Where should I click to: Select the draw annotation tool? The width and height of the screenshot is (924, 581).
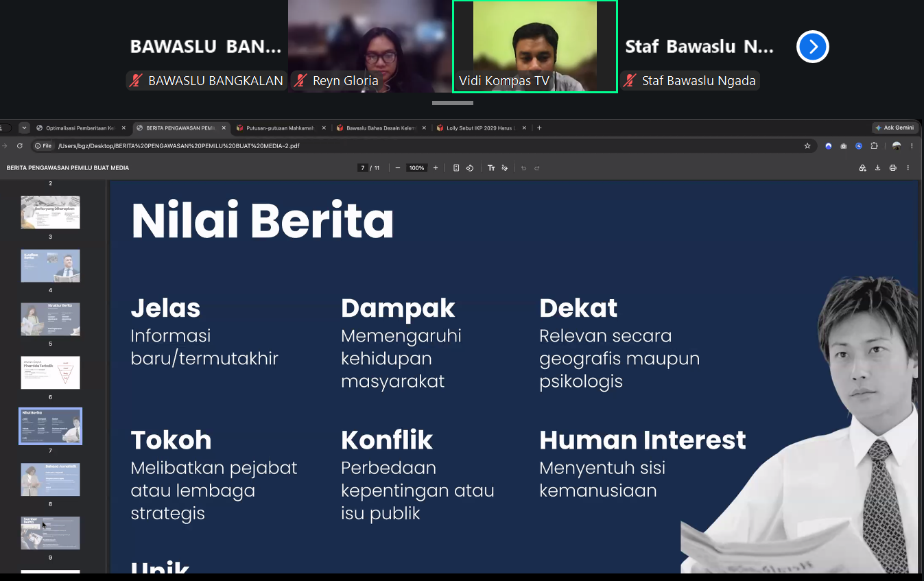pos(505,168)
